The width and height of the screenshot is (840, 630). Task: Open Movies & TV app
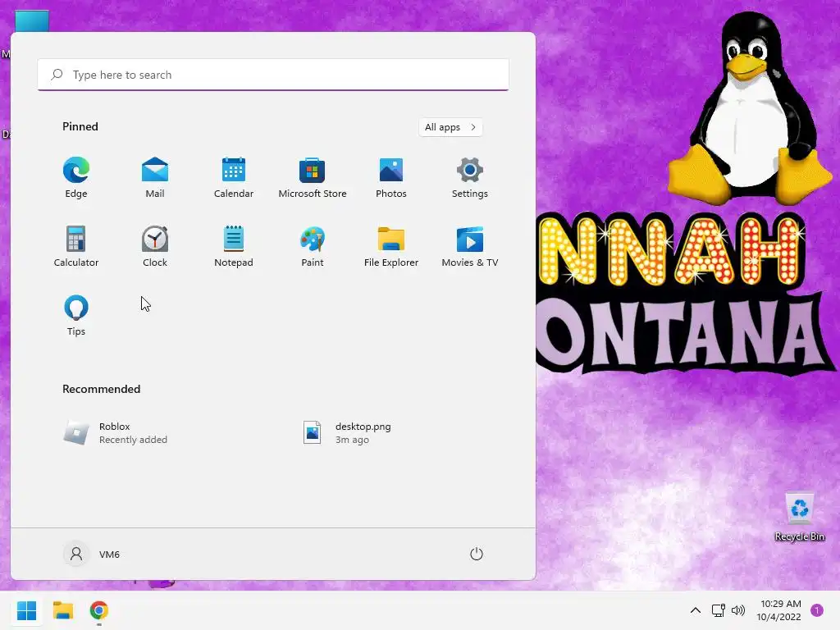470,246
